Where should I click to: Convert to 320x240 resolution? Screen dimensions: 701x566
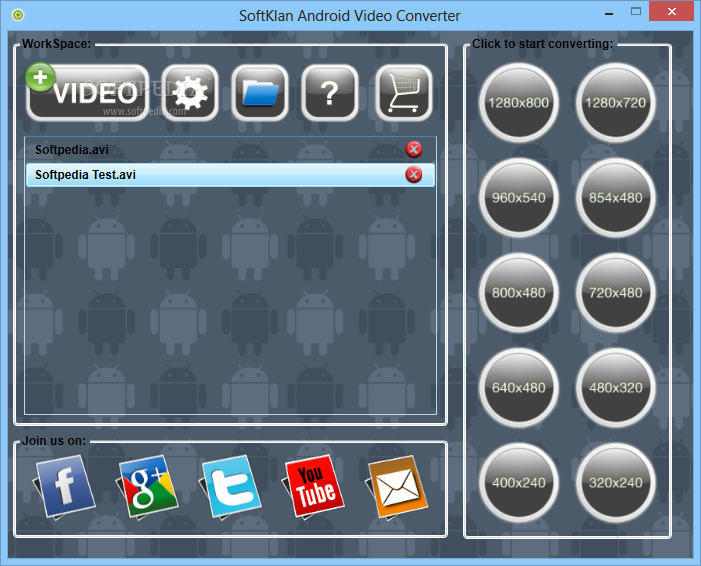[616, 483]
